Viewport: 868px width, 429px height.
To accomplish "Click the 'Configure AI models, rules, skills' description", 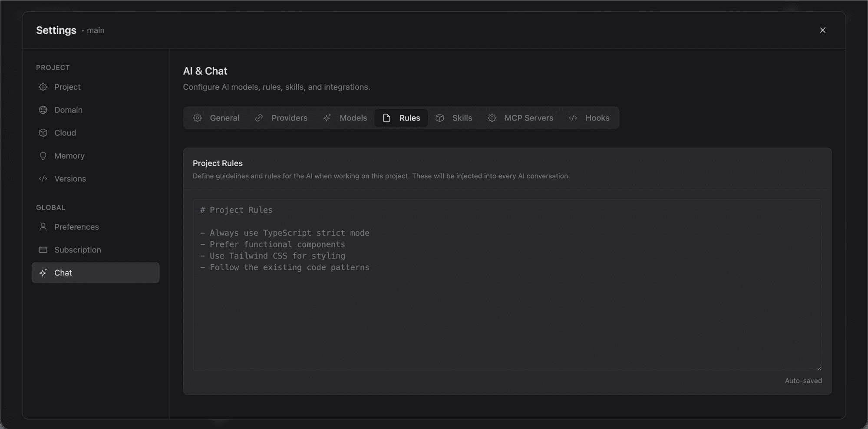I will [x=277, y=87].
